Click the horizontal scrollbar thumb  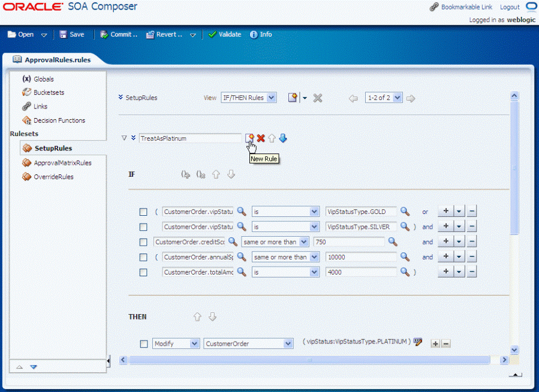pyautogui.click(x=309, y=360)
